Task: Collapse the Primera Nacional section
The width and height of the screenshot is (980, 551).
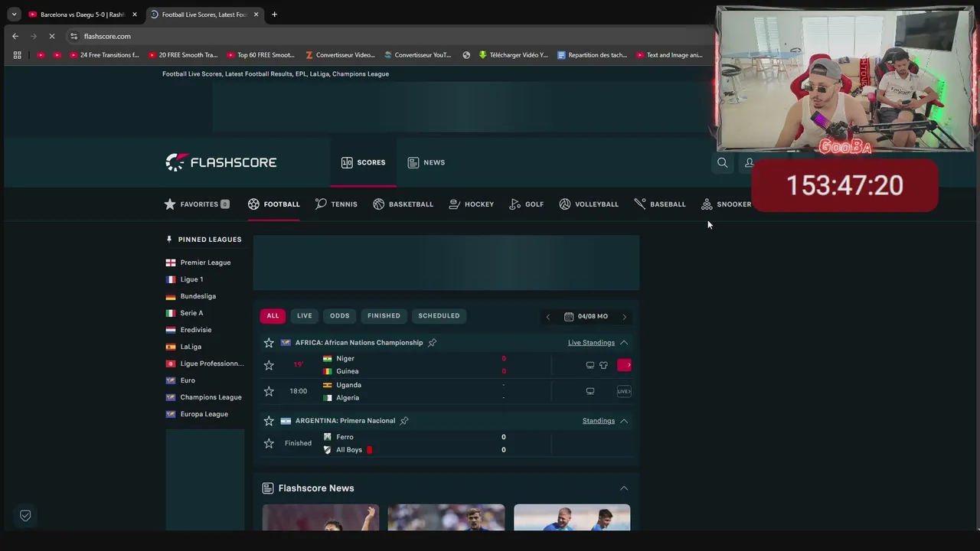Action: pos(624,421)
